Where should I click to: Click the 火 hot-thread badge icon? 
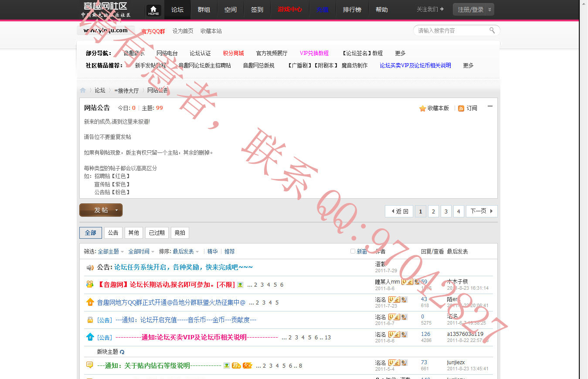click(x=247, y=365)
